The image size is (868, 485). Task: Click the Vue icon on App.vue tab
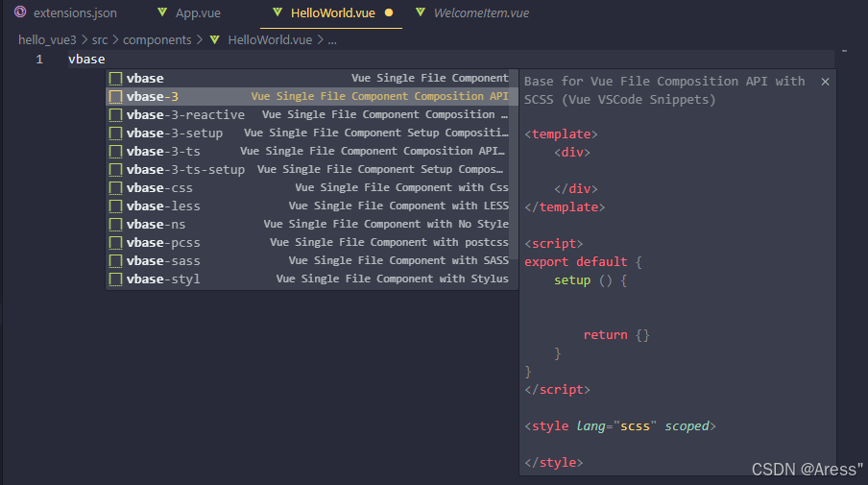click(x=162, y=12)
